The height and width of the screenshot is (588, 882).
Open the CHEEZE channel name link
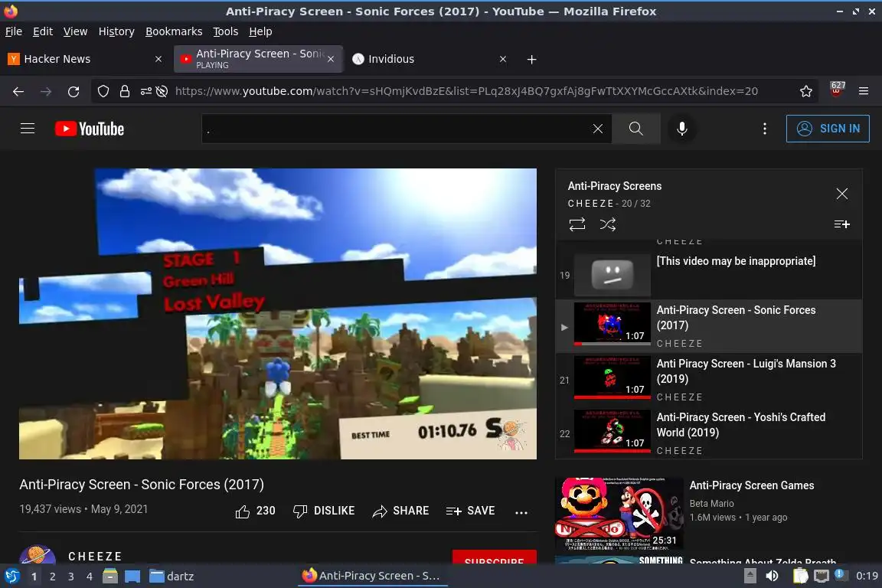pos(95,557)
